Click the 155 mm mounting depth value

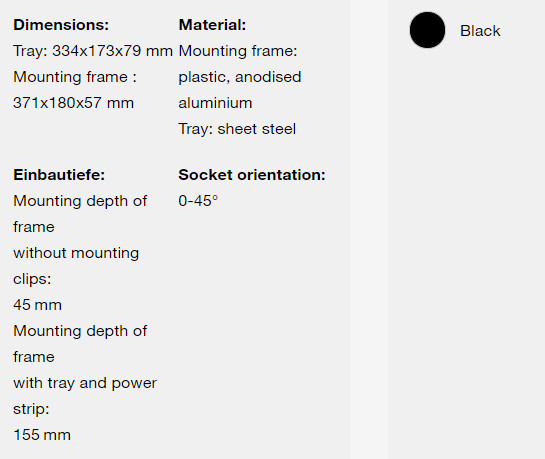coord(42,435)
